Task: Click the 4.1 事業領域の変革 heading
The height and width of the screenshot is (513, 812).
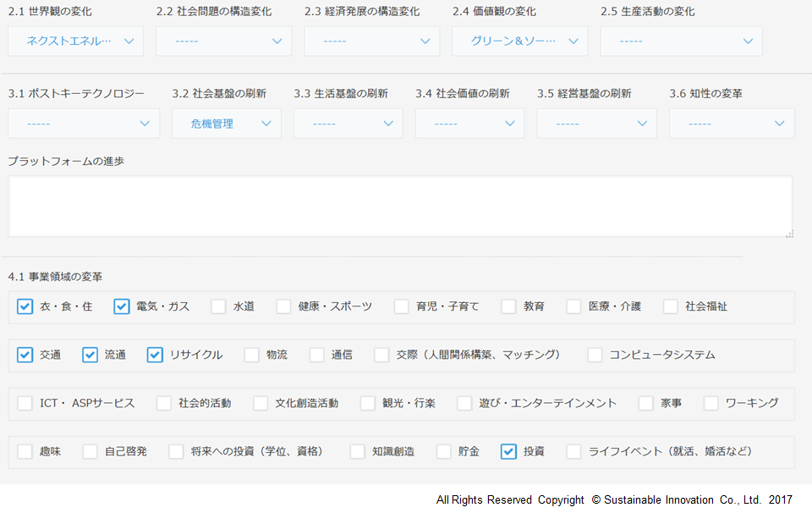Action: coord(55,277)
